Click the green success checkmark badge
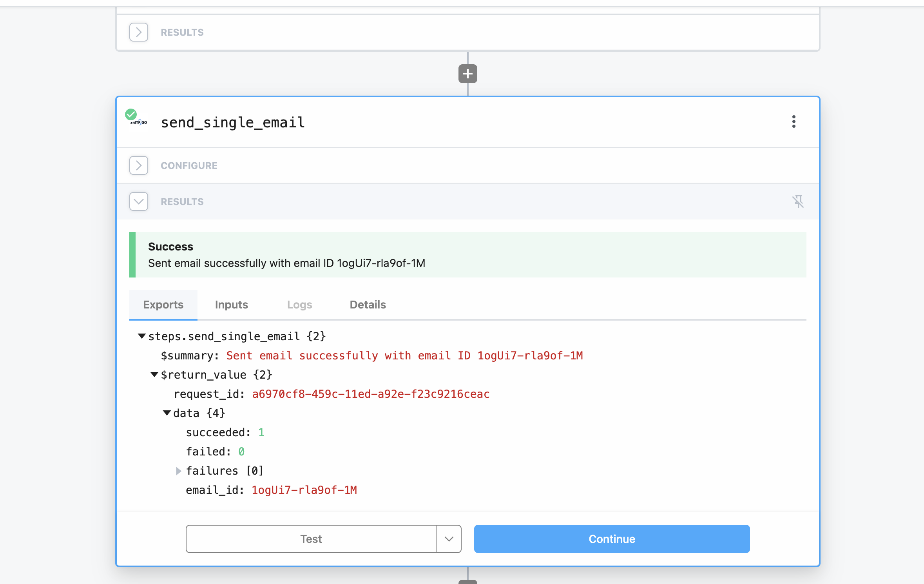The height and width of the screenshot is (584, 924). pos(130,114)
